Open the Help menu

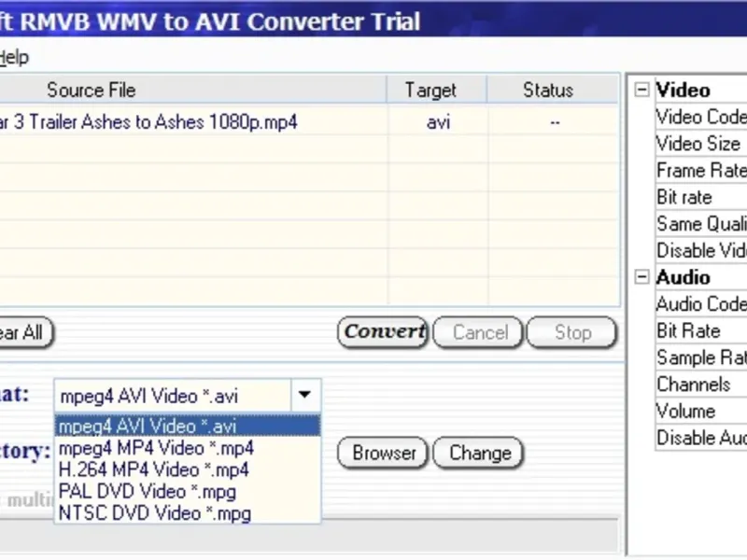pos(14,58)
